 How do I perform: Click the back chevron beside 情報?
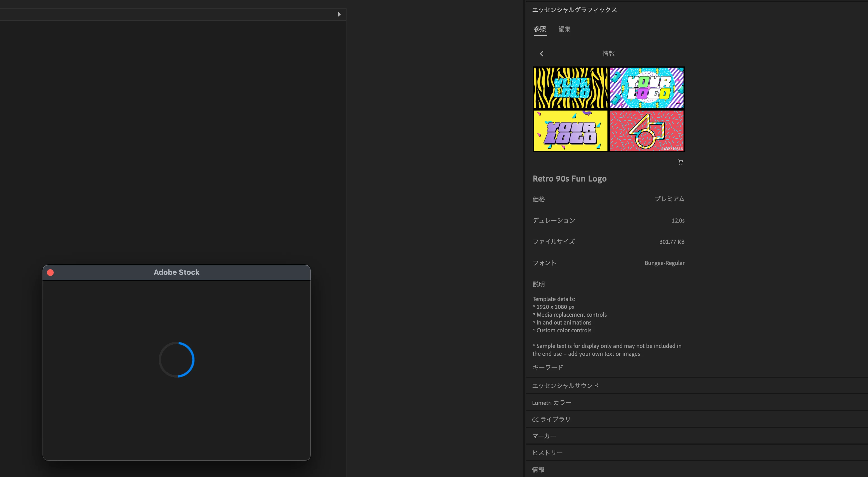tap(542, 54)
